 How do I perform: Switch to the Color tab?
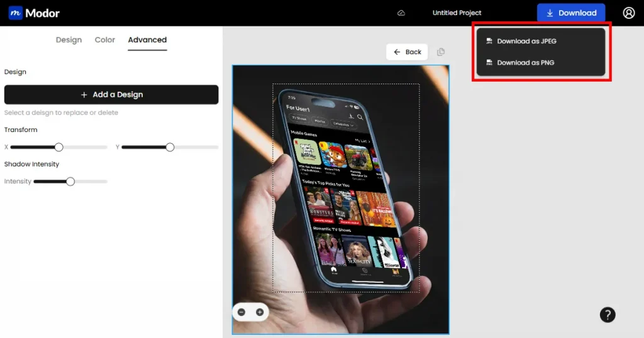pos(105,40)
